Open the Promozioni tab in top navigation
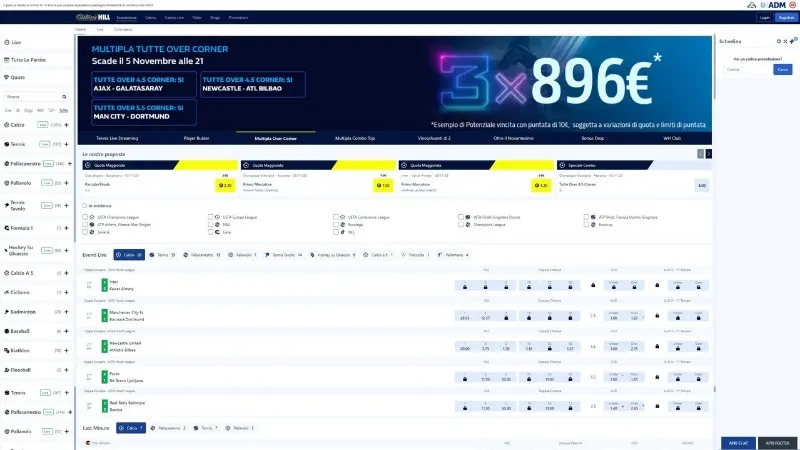The width and height of the screenshot is (800, 450). [x=238, y=17]
